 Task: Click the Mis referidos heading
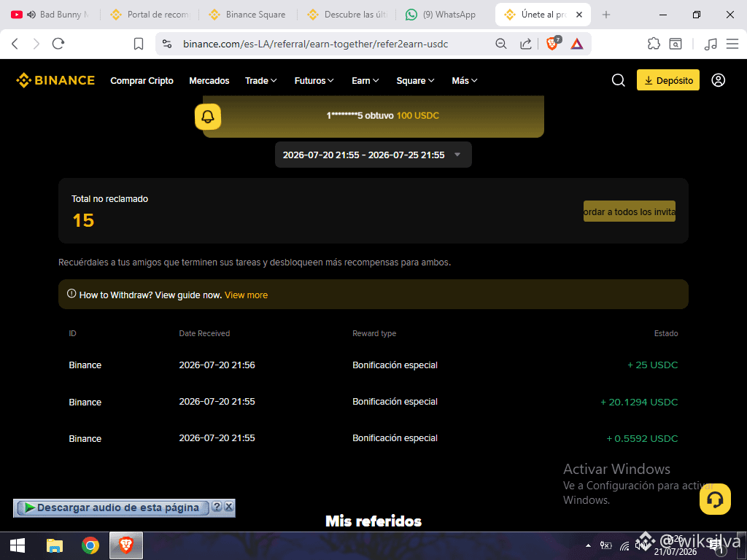pyautogui.click(x=373, y=521)
